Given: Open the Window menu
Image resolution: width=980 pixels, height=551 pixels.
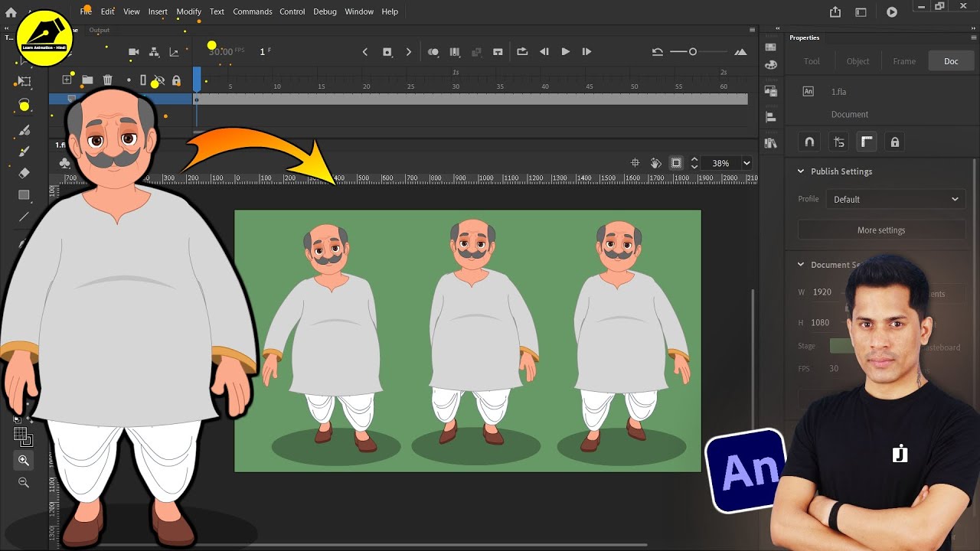Looking at the screenshot, I should [x=359, y=11].
